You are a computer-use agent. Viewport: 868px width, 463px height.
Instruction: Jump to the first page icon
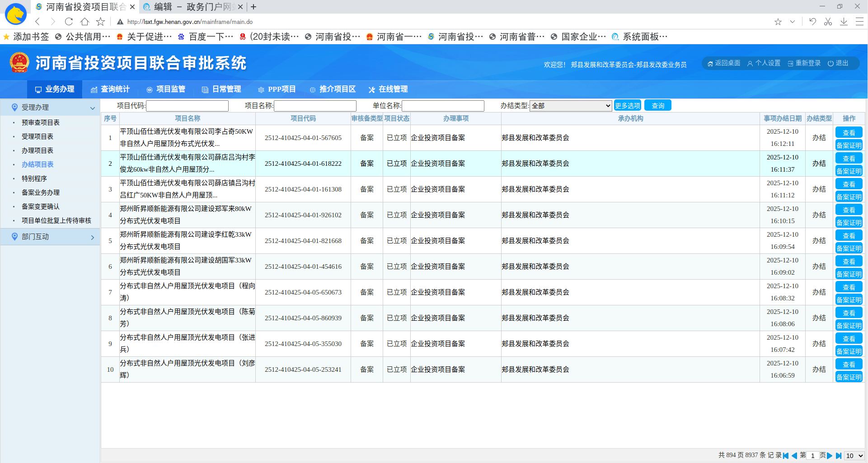click(785, 456)
